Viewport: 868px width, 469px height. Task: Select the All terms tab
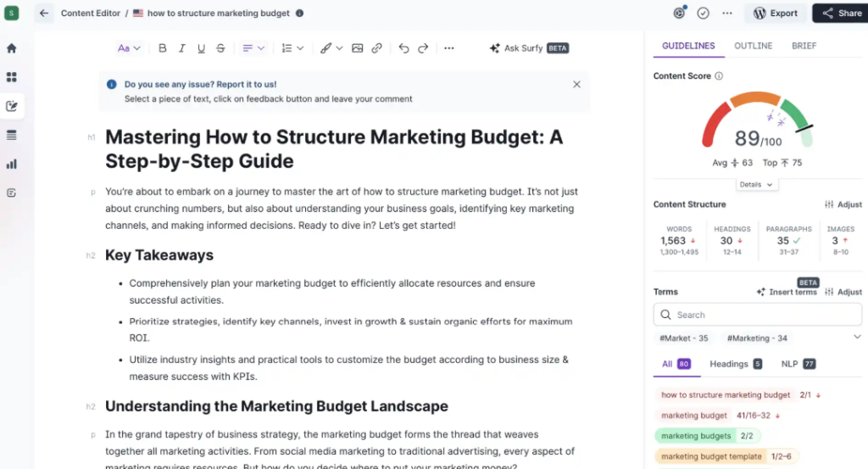[676, 364]
